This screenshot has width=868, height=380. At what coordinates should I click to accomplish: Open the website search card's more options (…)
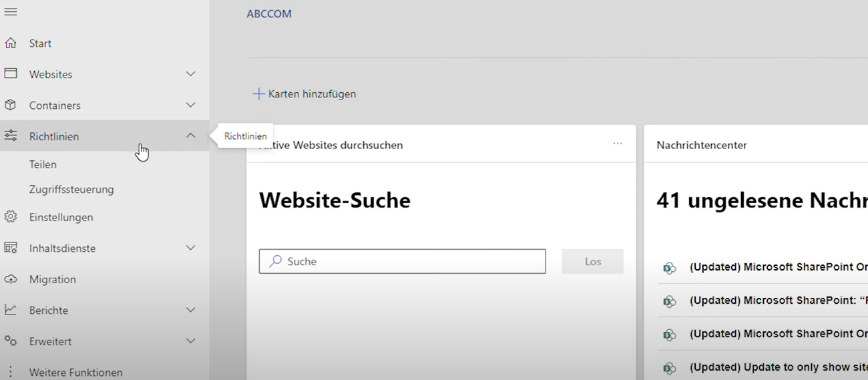coord(618,144)
